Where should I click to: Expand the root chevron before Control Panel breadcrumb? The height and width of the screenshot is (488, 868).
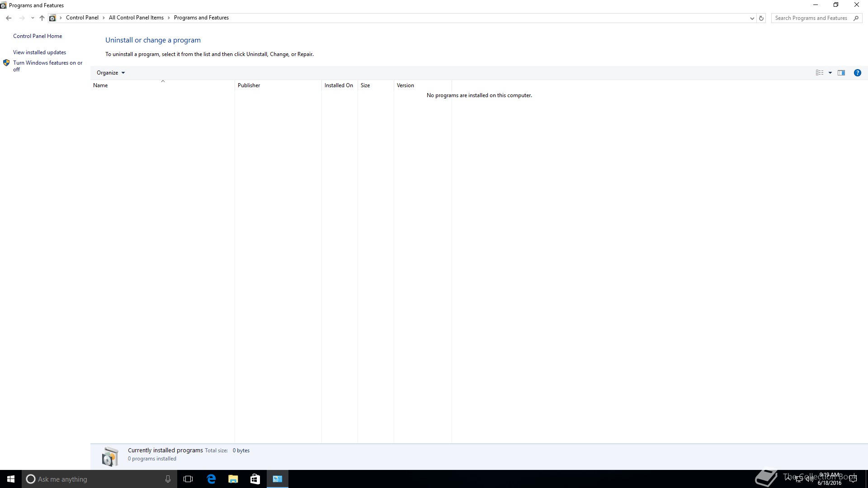pyautogui.click(x=61, y=18)
